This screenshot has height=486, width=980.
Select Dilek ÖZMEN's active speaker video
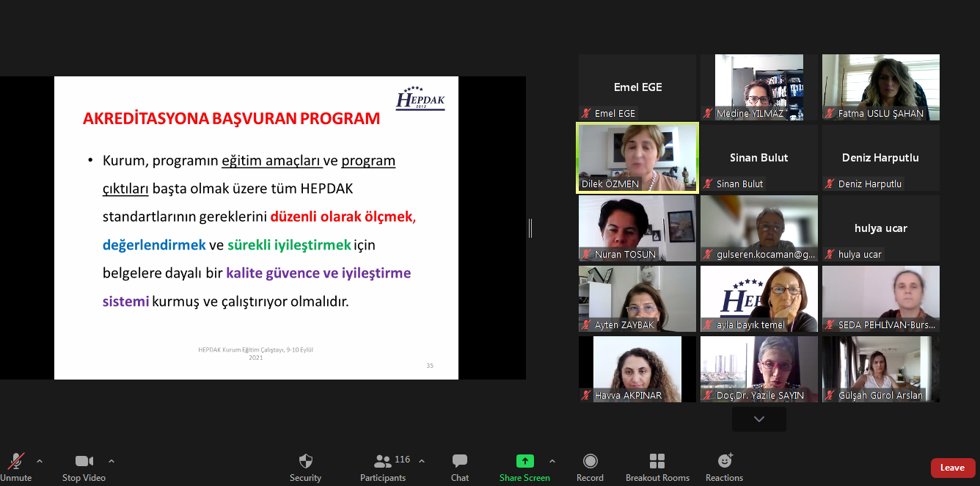pyautogui.click(x=637, y=156)
